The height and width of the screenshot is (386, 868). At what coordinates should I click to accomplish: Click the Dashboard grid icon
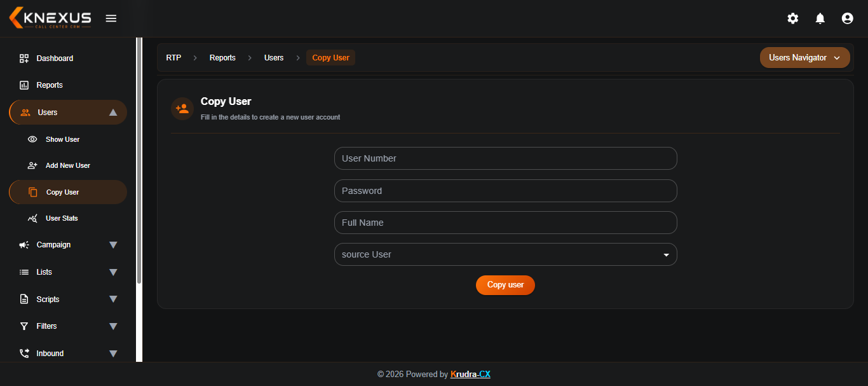24,59
